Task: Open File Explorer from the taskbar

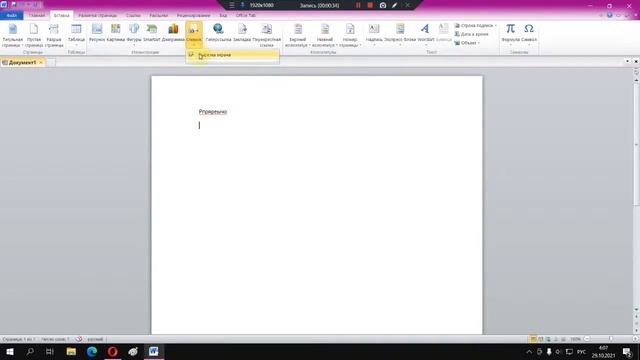Action: [71, 352]
